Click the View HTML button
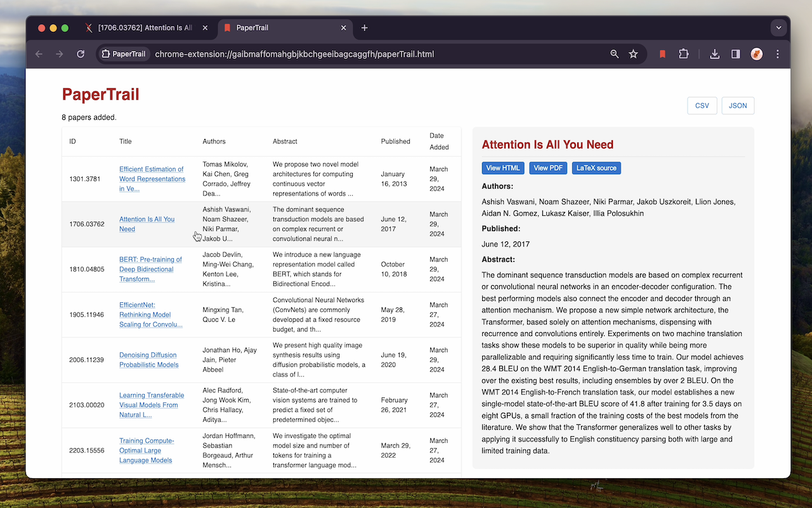The height and width of the screenshot is (508, 812). pos(503,168)
